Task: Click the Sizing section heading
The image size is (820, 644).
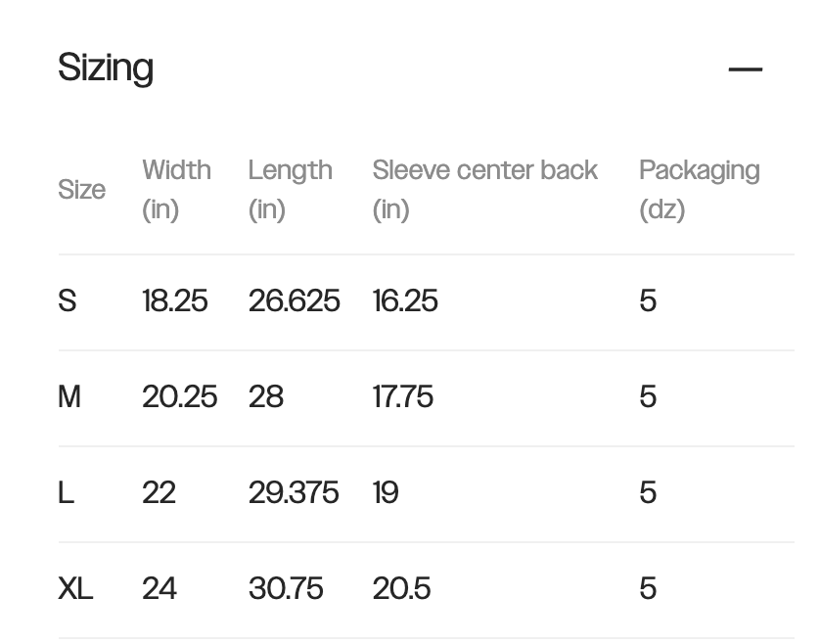Action: [106, 69]
